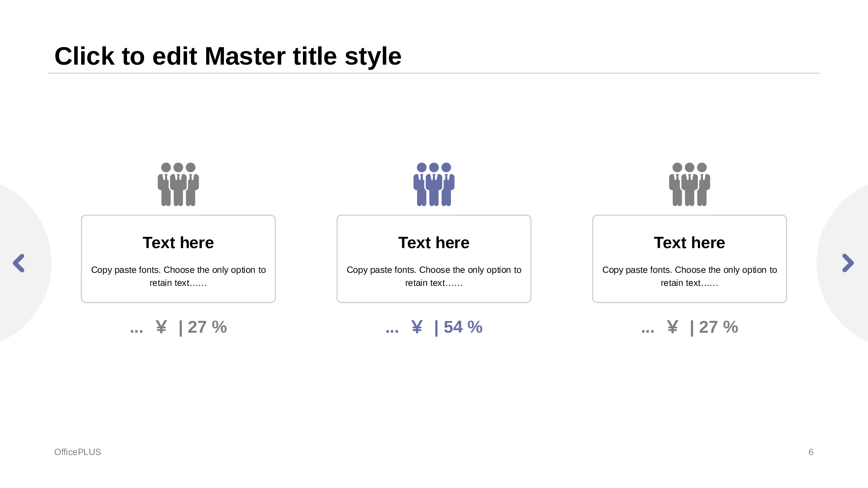Screen dimensions: 868x488
Task: Click the OfficePLUS footer text
Action: pyautogui.click(x=77, y=452)
